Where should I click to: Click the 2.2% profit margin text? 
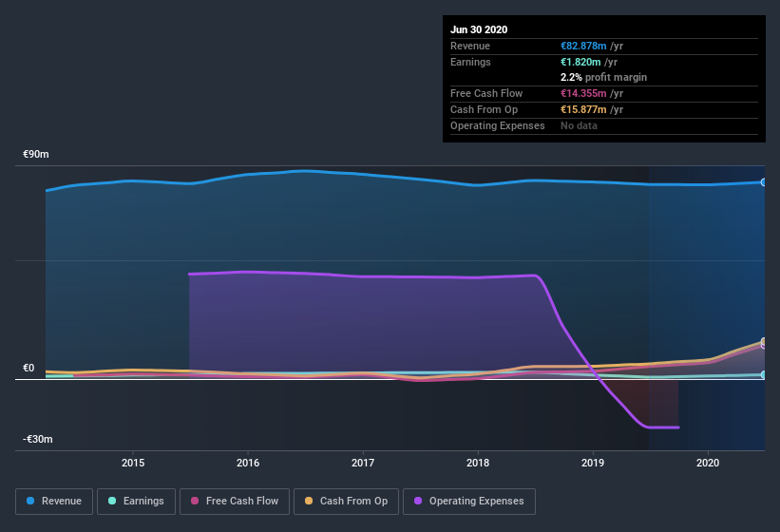point(603,77)
